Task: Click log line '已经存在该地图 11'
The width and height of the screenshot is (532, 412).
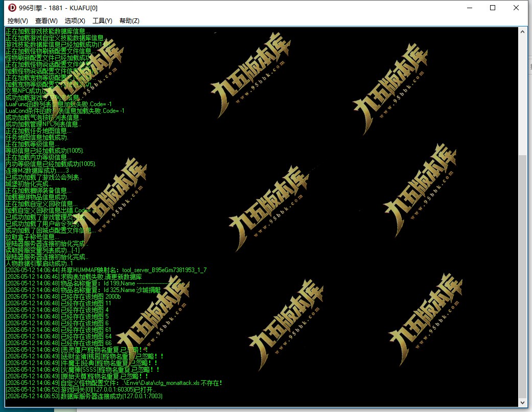Action: pyautogui.click(x=58, y=303)
